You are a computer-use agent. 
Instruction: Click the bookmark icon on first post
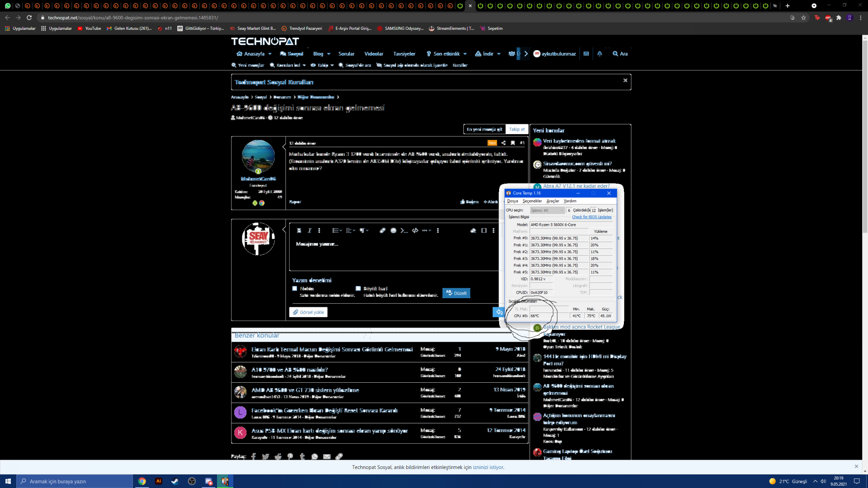pyautogui.click(x=513, y=143)
